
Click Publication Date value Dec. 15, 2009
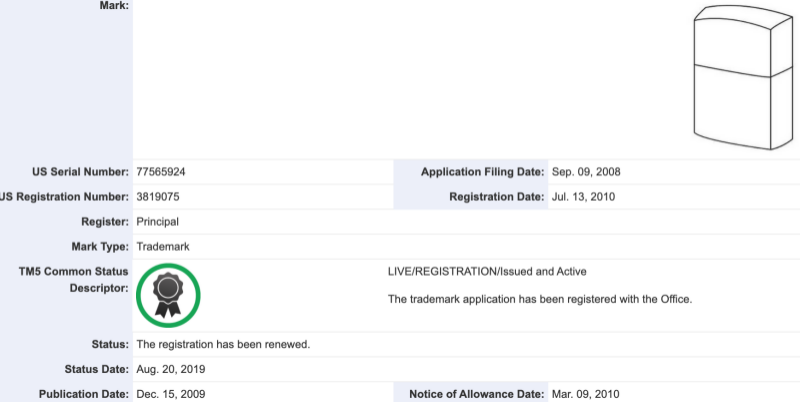tap(170, 394)
